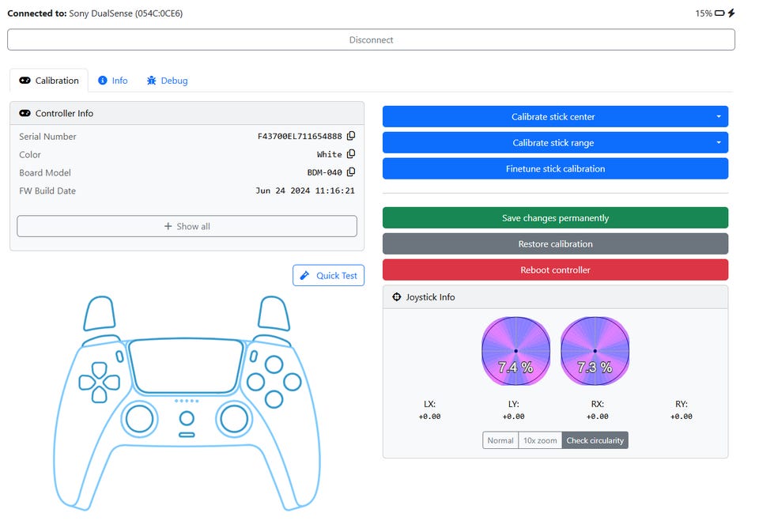Screen dimensions: 759x532
Task: Open Calibrate stick range dropdown arrow
Action: tap(719, 143)
